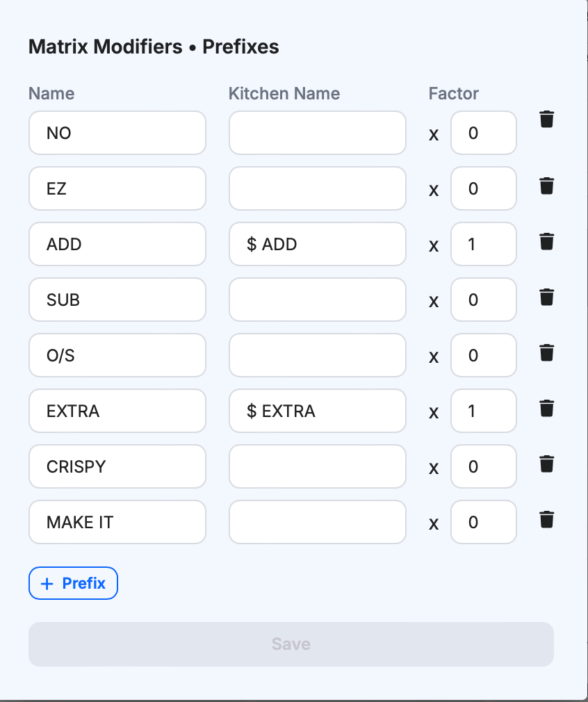Image resolution: width=588 pixels, height=702 pixels.
Task: Remove the CRISPY prefix with trash icon
Action: pos(547,464)
